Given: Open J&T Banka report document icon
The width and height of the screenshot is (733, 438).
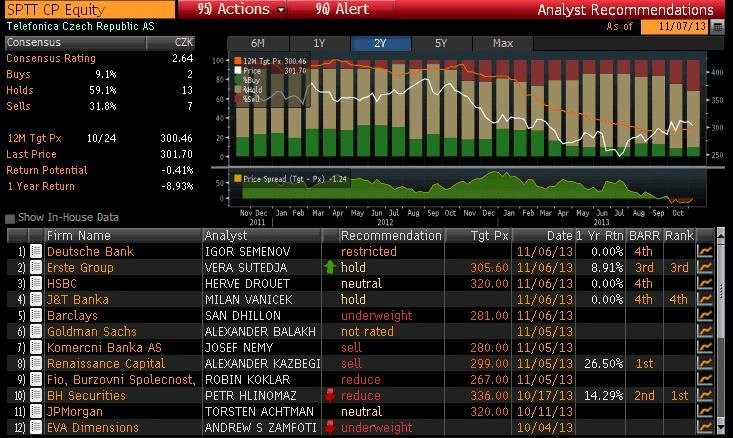Looking at the screenshot, I should click(36, 299).
